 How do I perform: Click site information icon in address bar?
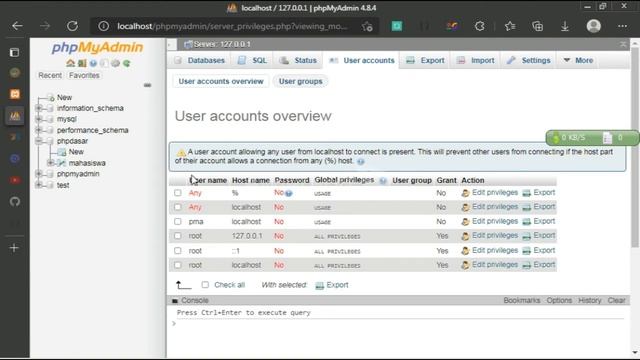(104, 26)
